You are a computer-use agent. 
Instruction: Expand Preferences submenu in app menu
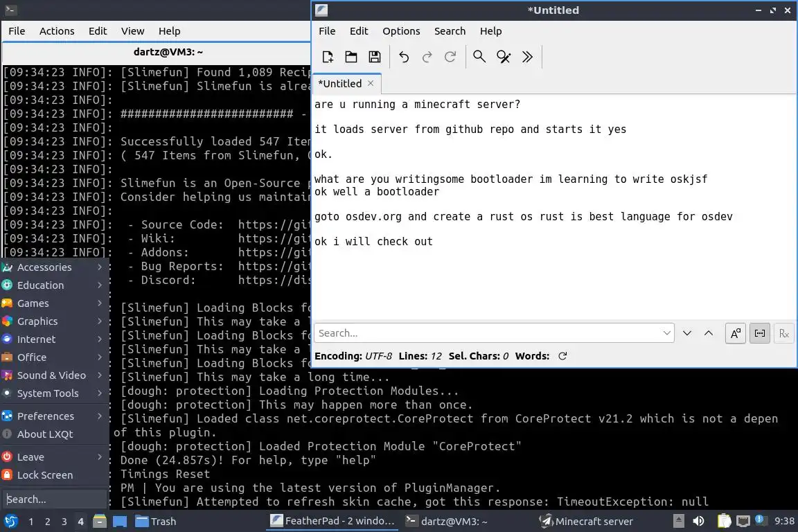tap(55, 416)
